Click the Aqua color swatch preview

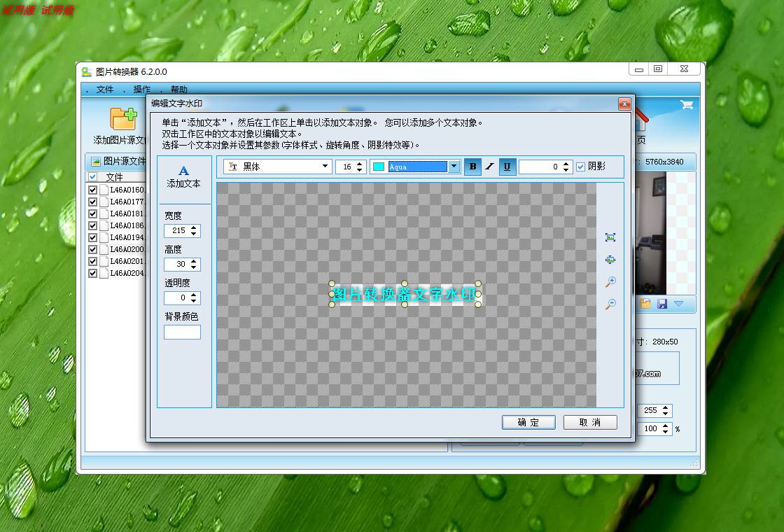(x=379, y=167)
